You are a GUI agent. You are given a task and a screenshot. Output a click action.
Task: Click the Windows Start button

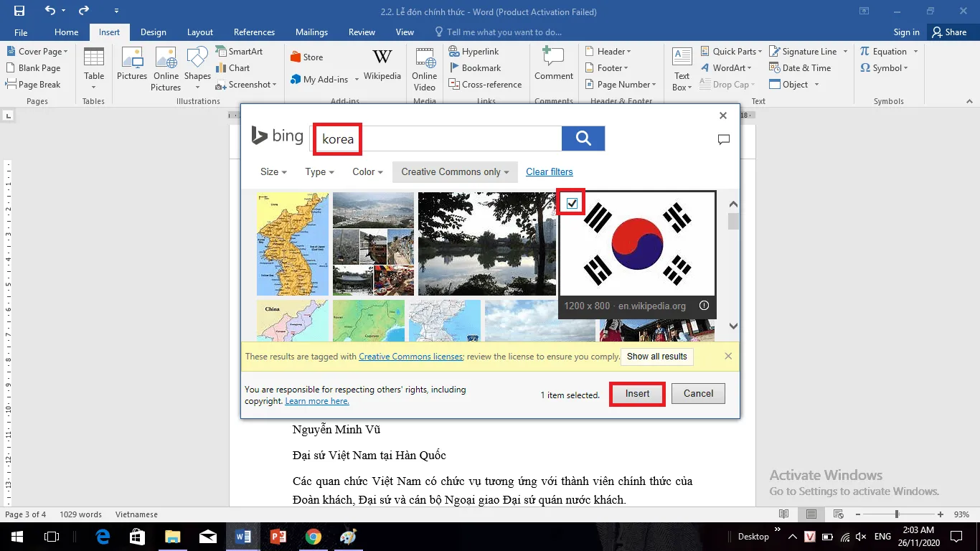tap(17, 536)
